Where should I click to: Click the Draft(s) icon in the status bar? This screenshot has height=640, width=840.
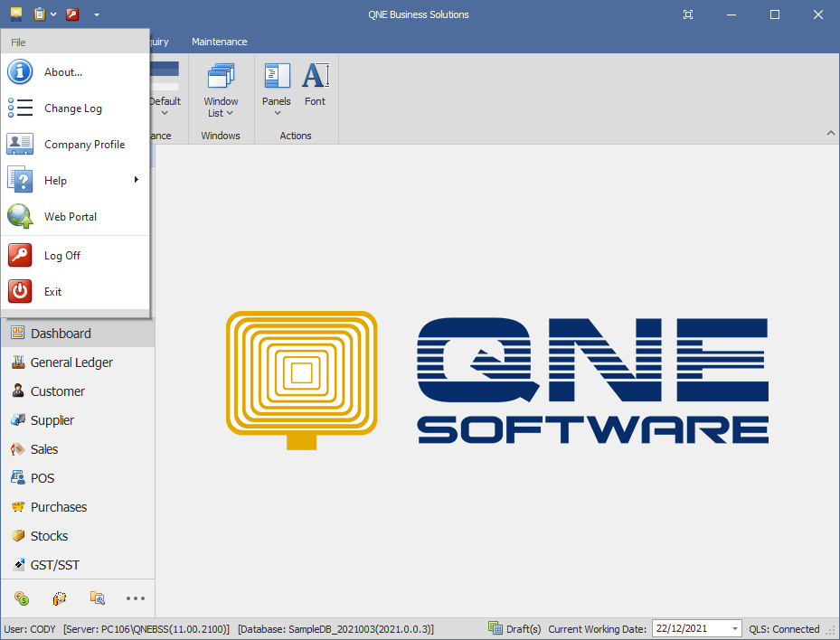[x=495, y=628]
